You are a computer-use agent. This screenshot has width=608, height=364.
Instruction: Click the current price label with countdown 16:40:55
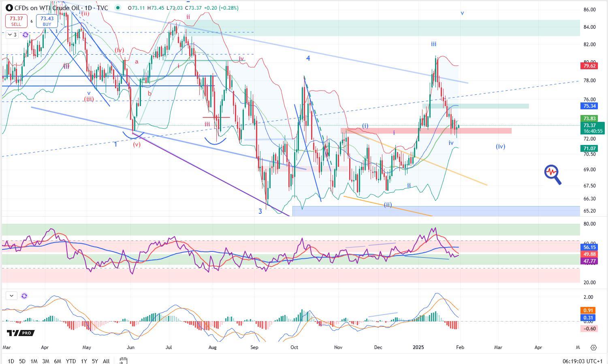[592, 128]
